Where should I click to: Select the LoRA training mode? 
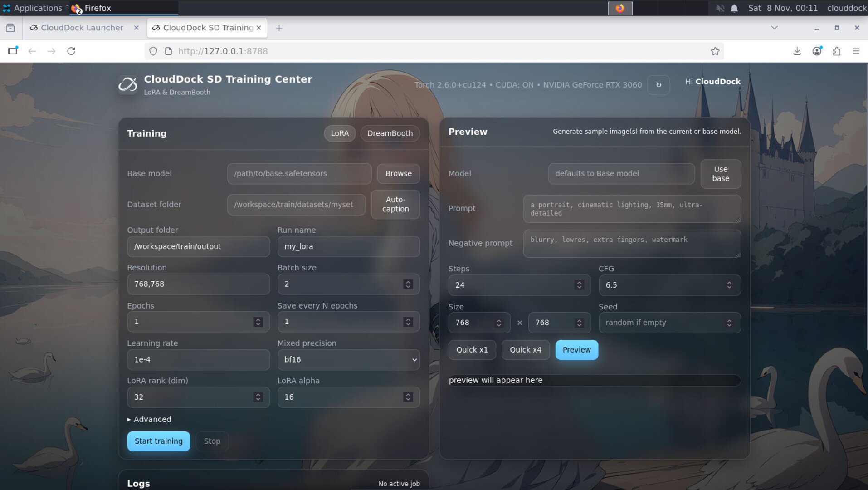[x=339, y=133]
